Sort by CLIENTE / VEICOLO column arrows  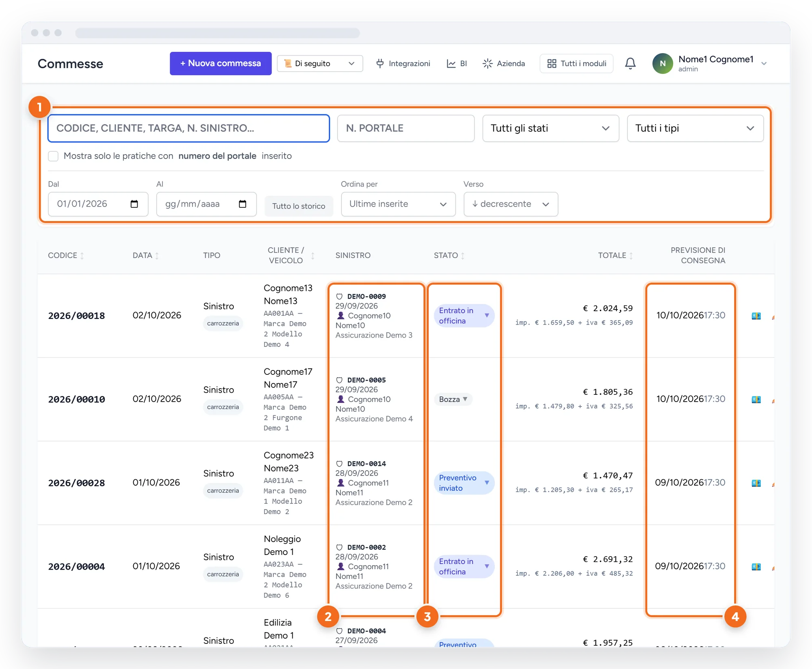pos(313,256)
